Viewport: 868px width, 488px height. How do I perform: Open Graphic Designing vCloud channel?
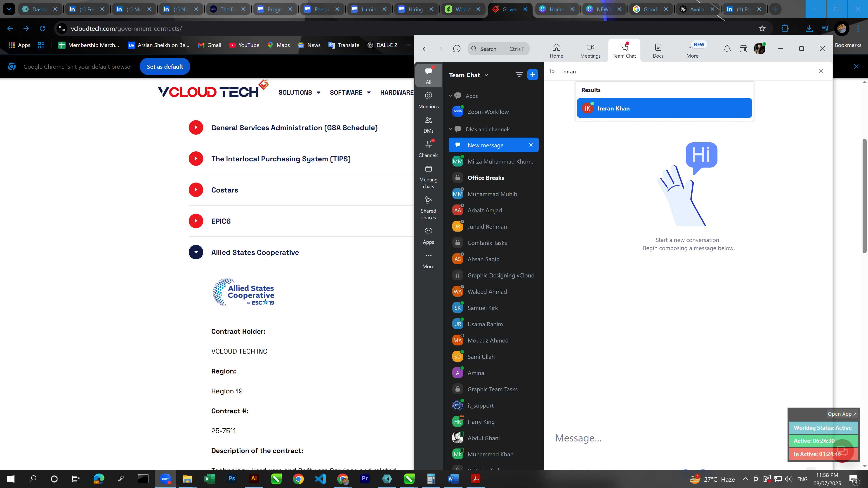[493, 275]
